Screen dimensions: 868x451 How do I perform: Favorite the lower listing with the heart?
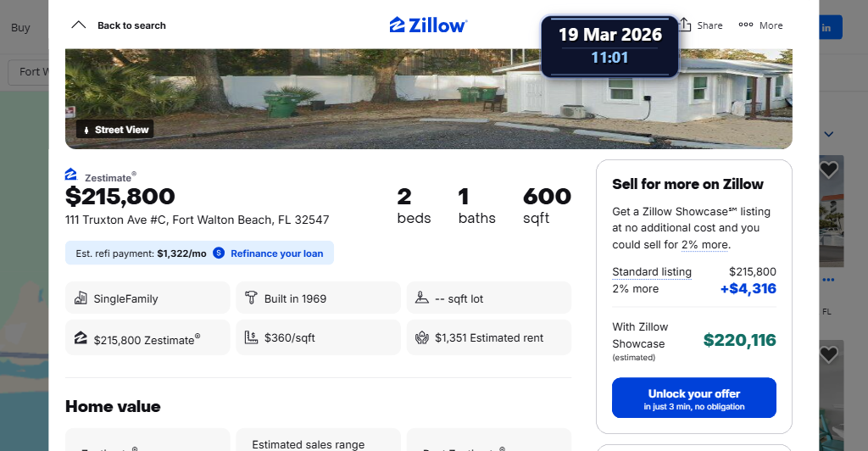point(829,354)
